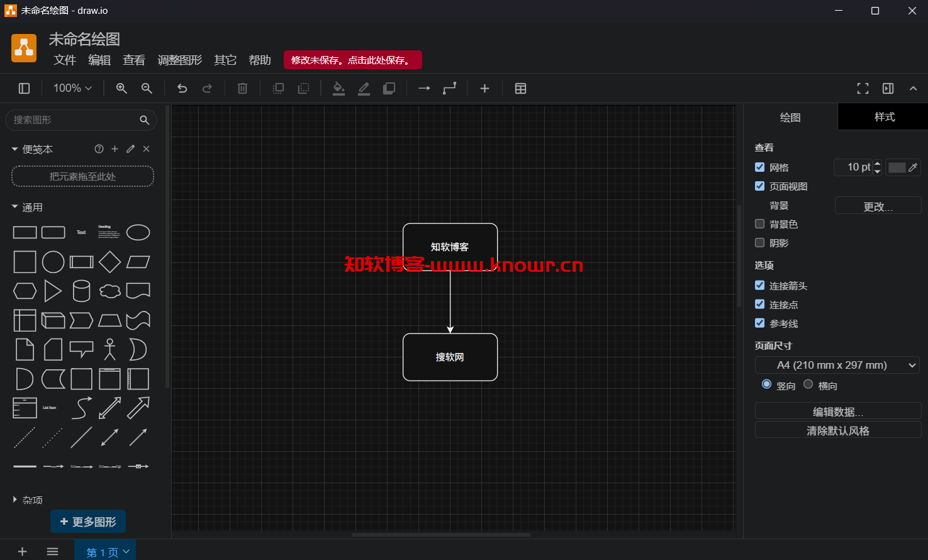Select the cylinder shape in General palette
Image resolution: width=928 pixels, height=560 pixels.
(81, 291)
